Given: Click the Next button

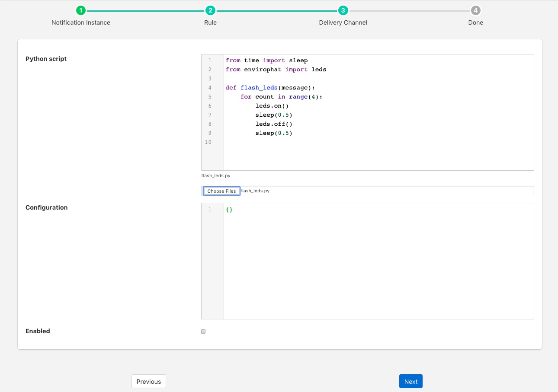Looking at the screenshot, I should tap(410, 381).
